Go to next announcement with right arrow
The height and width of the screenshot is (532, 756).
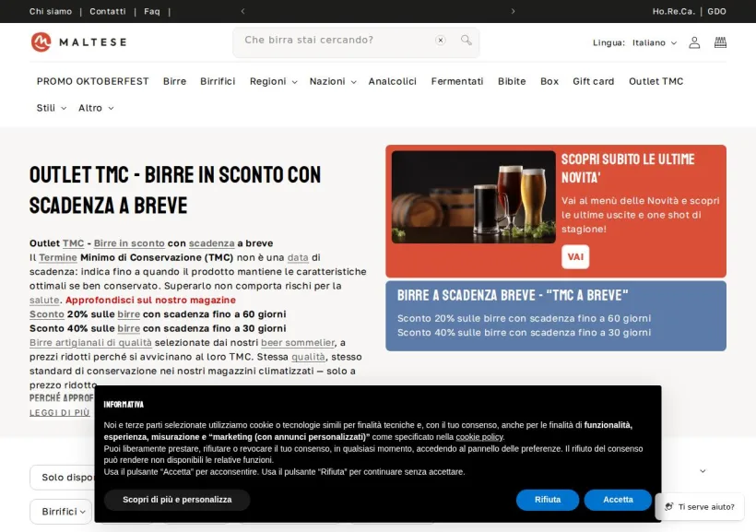pyautogui.click(x=513, y=11)
